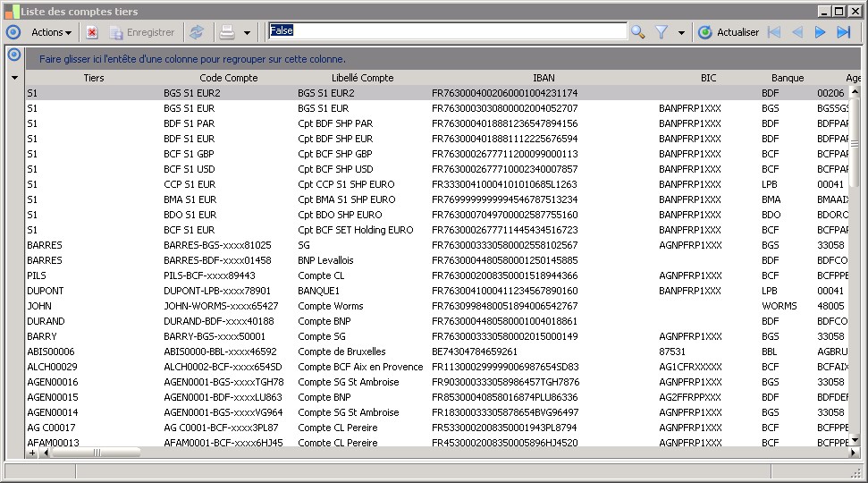Screen dimensions: 868x483
Task: Click the Actualiser refresh button
Action: point(729,32)
